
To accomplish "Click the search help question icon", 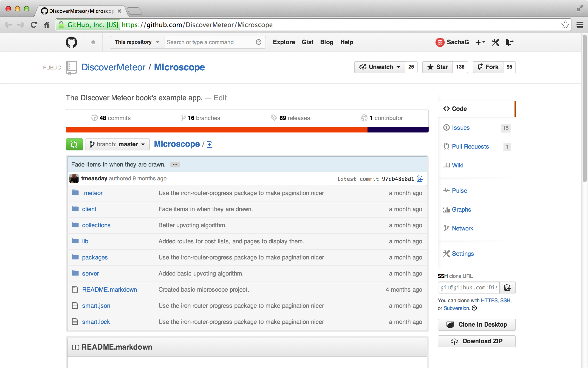I will (x=259, y=42).
